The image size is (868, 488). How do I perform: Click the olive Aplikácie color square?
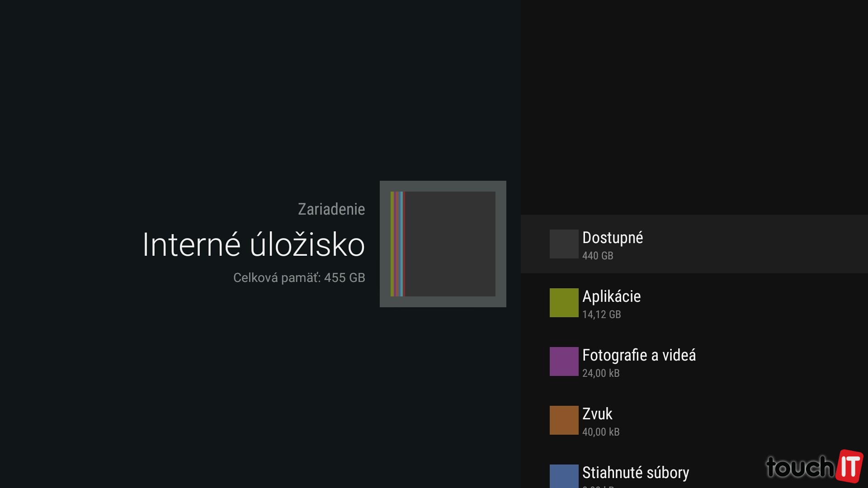point(564,303)
